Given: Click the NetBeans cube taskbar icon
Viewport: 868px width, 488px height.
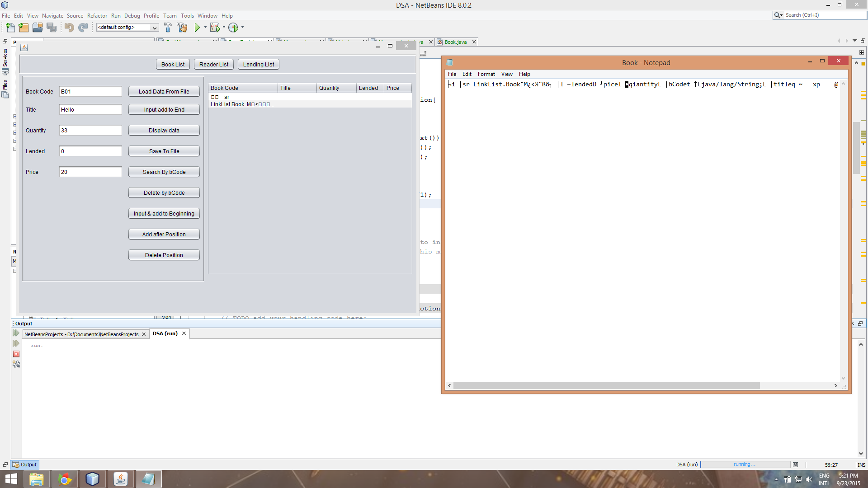Looking at the screenshot, I should (92, 479).
